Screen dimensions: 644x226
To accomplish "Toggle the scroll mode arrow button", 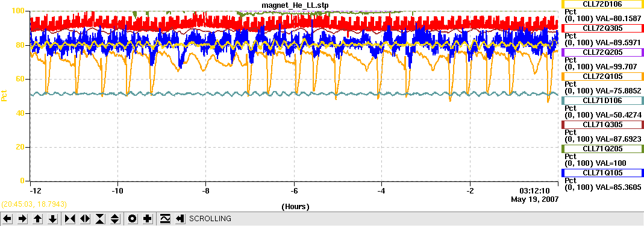I will click(x=180, y=219).
